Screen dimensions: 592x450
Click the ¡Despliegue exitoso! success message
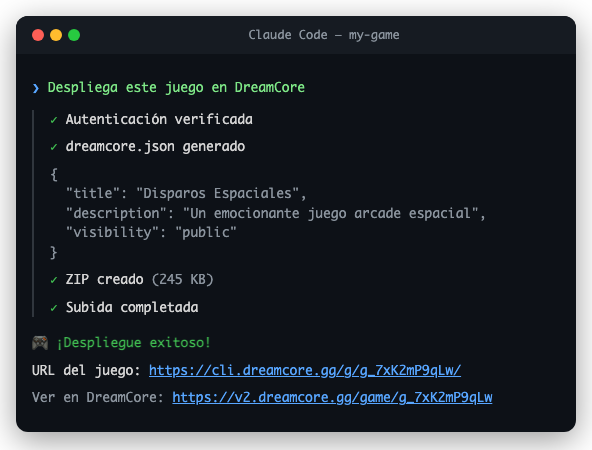(134, 343)
